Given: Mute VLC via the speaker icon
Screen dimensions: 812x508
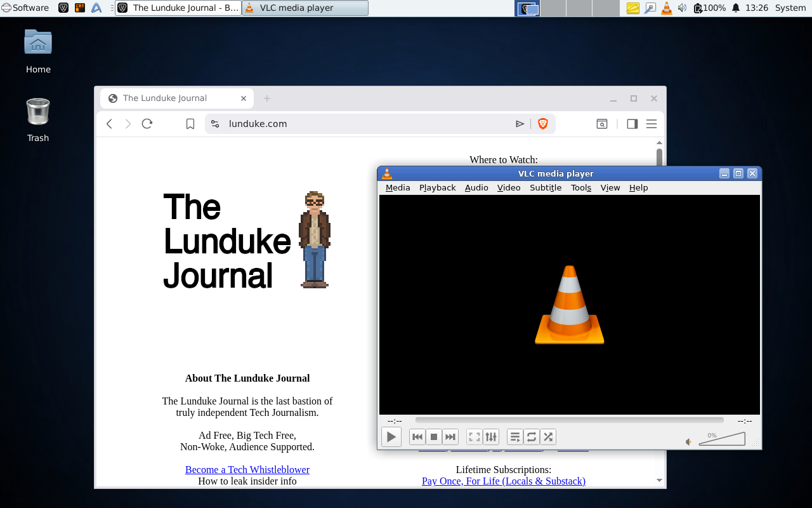Looking at the screenshot, I should coord(689,442).
